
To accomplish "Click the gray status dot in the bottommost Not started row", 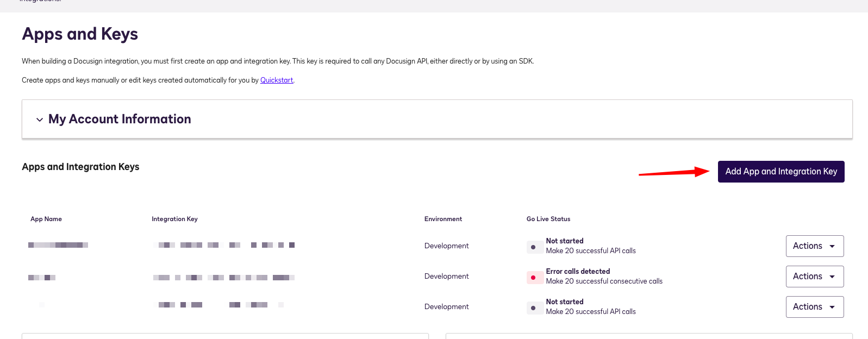I will pyautogui.click(x=533, y=308).
